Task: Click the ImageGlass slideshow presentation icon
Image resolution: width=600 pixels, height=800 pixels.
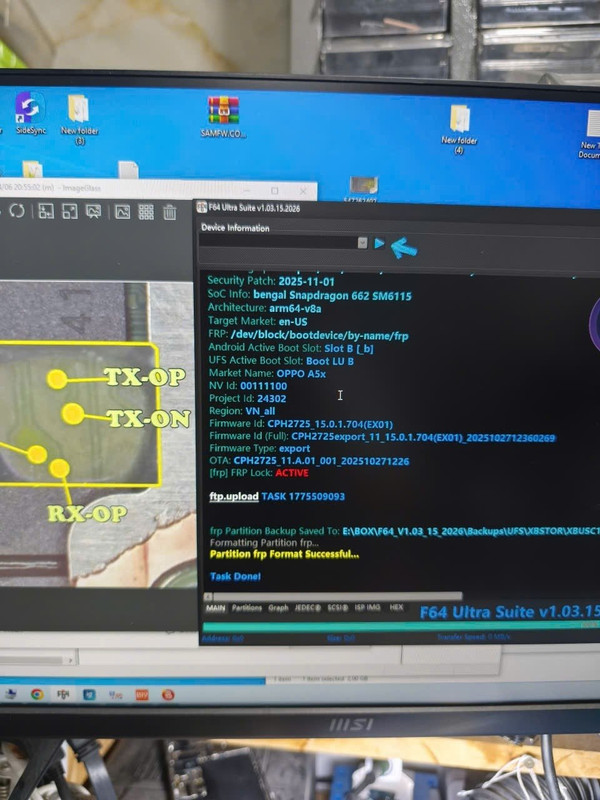Action: pos(94,212)
